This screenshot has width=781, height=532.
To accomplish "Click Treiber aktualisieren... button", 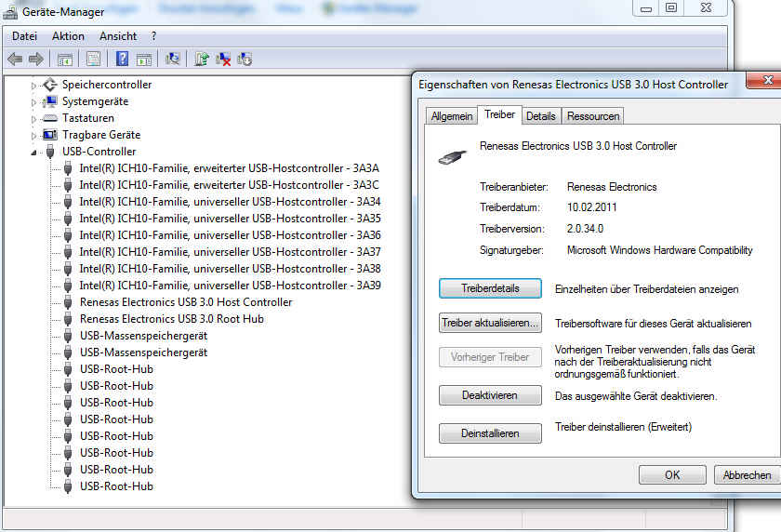I will coord(490,323).
